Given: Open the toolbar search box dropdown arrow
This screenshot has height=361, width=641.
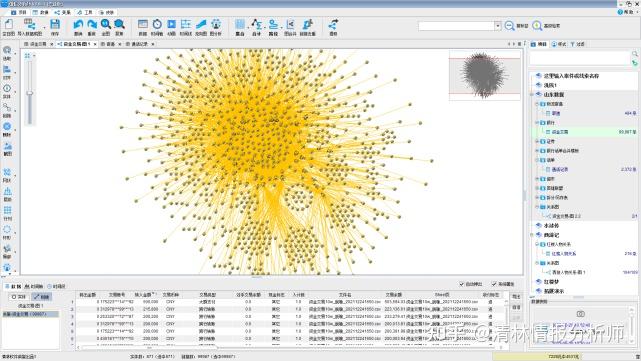Looking at the screenshot, I should coord(498,26).
